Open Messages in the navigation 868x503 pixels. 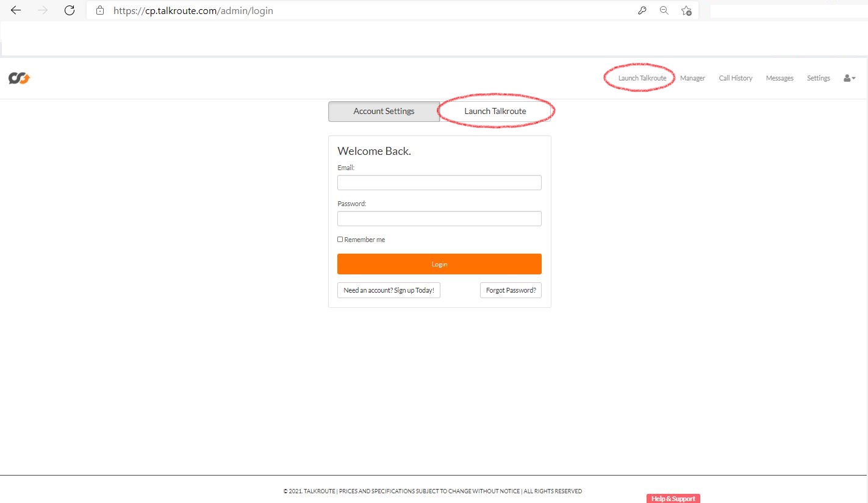pyautogui.click(x=780, y=78)
